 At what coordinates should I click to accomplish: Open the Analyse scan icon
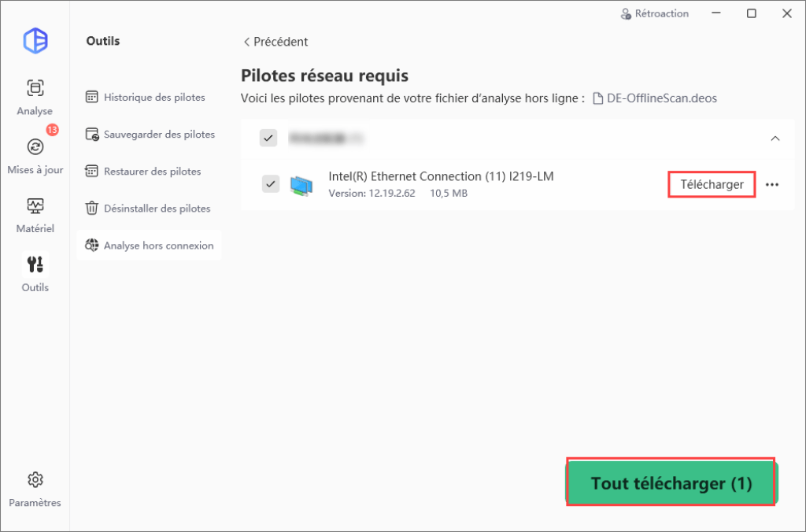click(x=35, y=88)
